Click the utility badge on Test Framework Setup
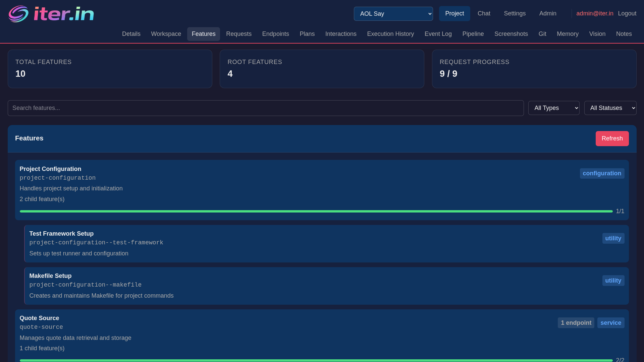 [613, 238]
